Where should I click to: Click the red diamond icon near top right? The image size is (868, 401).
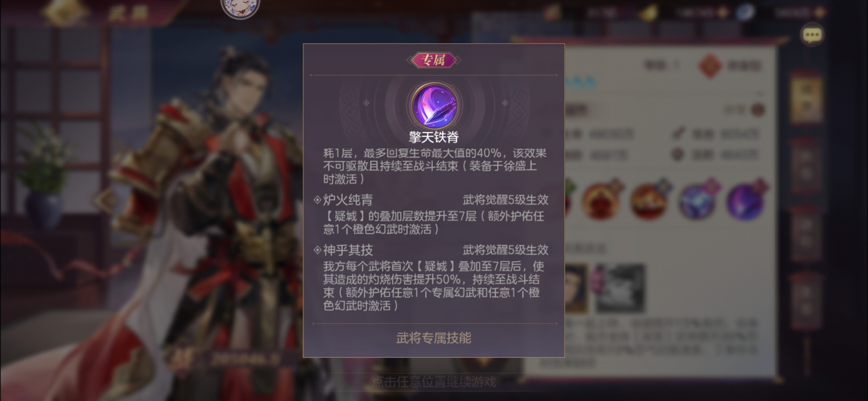tap(709, 66)
